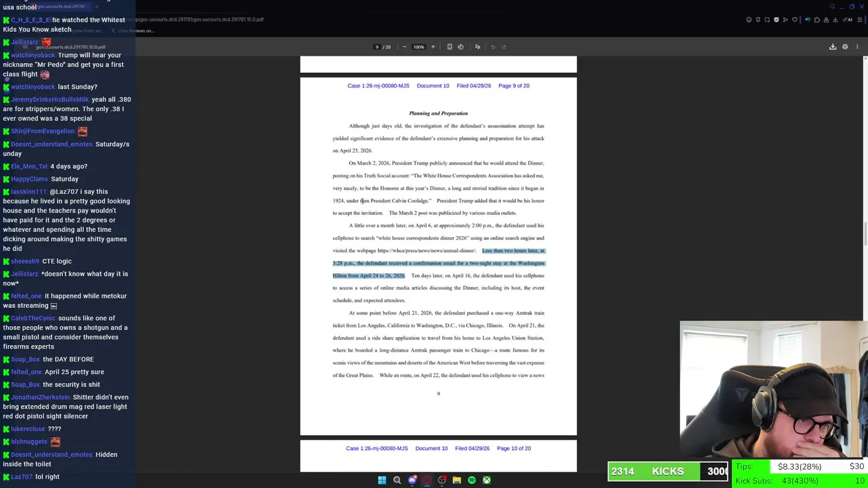The height and width of the screenshot is (488, 868).
Task: Click the fit-to-page icon in PDF toolbar
Action: tap(450, 47)
